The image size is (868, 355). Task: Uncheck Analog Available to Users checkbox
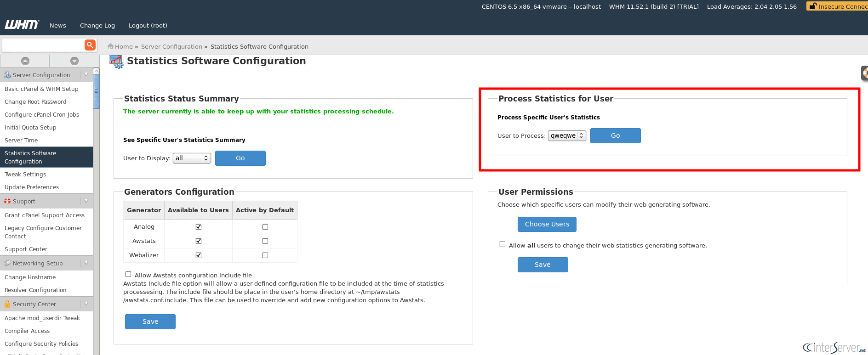tap(199, 227)
